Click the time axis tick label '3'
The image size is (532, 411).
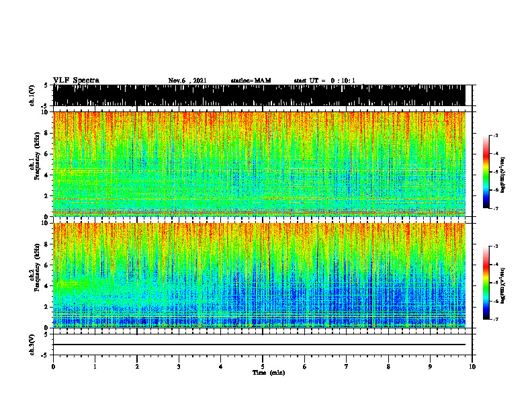(179, 367)
